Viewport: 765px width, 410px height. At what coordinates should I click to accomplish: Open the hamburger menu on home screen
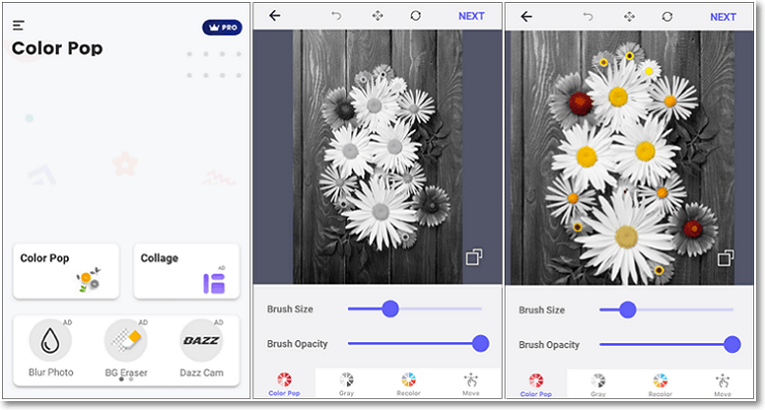click(x=19, y=25)
